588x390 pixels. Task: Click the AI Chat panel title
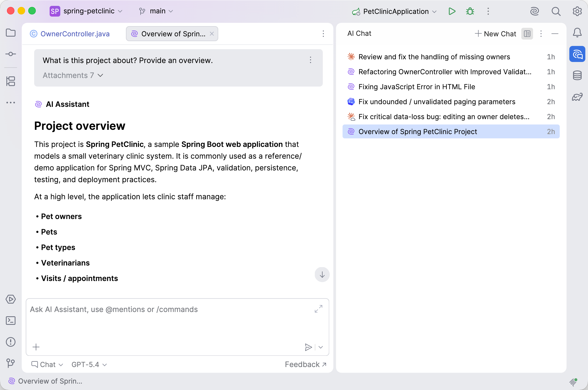click(359, 33)
